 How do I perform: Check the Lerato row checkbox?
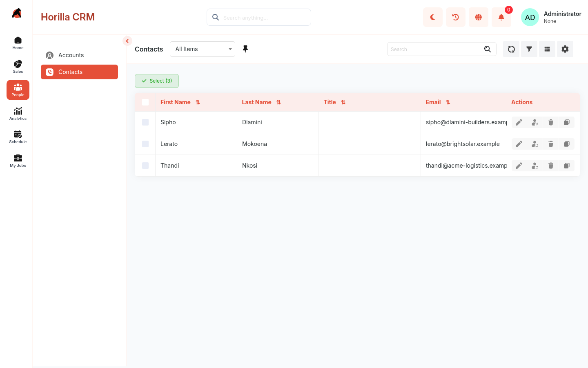[145, 144]
